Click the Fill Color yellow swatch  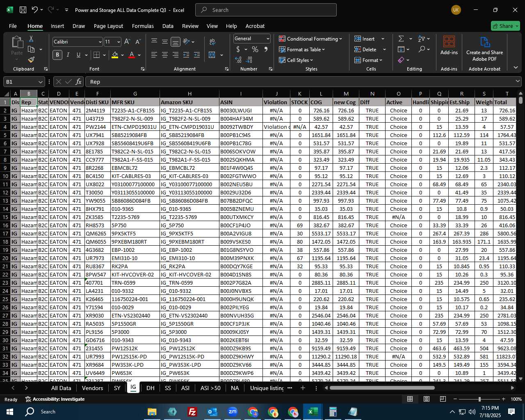point(115,55)
